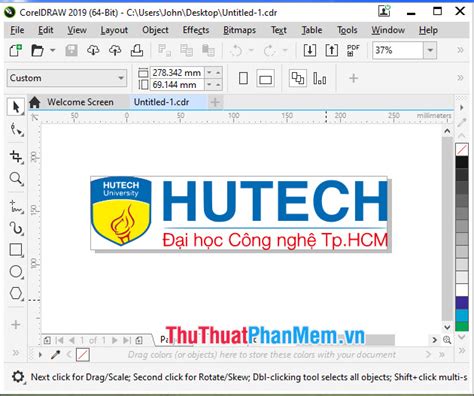This screenshot has width=474, height=396.
Task: Click the zoom icon below the vertical scrollbar
Action: (447, 340)
